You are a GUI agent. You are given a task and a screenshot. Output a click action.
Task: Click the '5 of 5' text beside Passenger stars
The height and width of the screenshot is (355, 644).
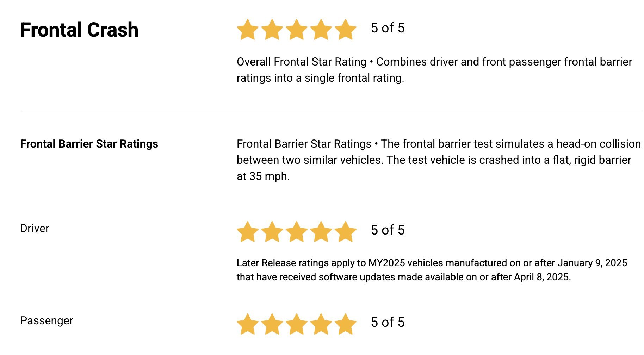[x=388, y=322]
